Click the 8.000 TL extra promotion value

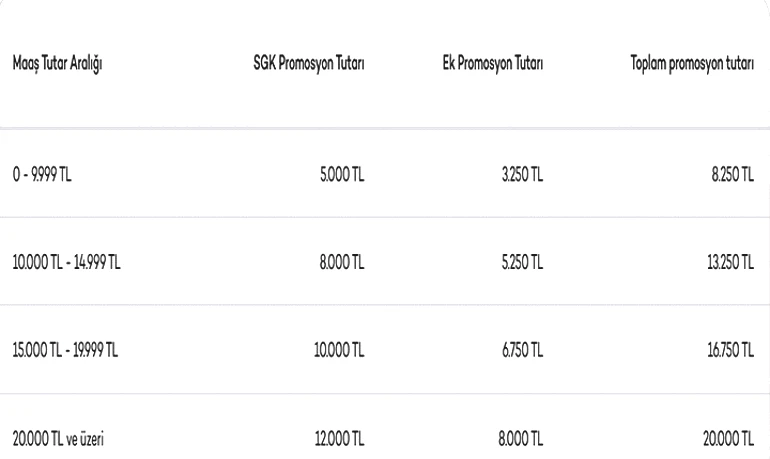coord(520,439)
